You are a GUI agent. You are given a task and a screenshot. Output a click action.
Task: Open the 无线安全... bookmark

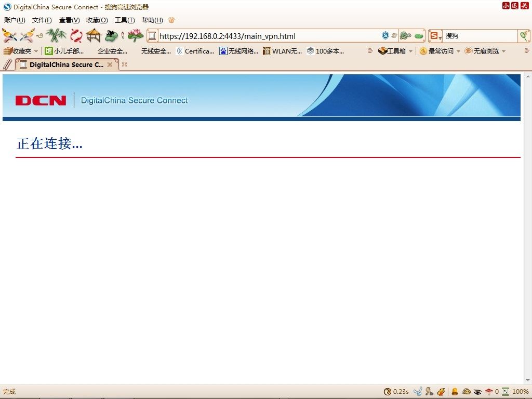click(156, 51)
